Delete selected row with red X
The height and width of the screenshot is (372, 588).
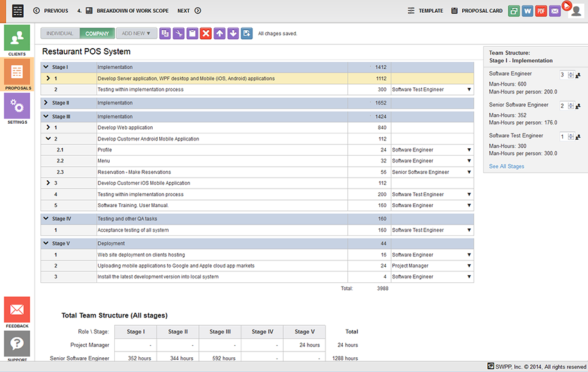click(x=206, y=33)
